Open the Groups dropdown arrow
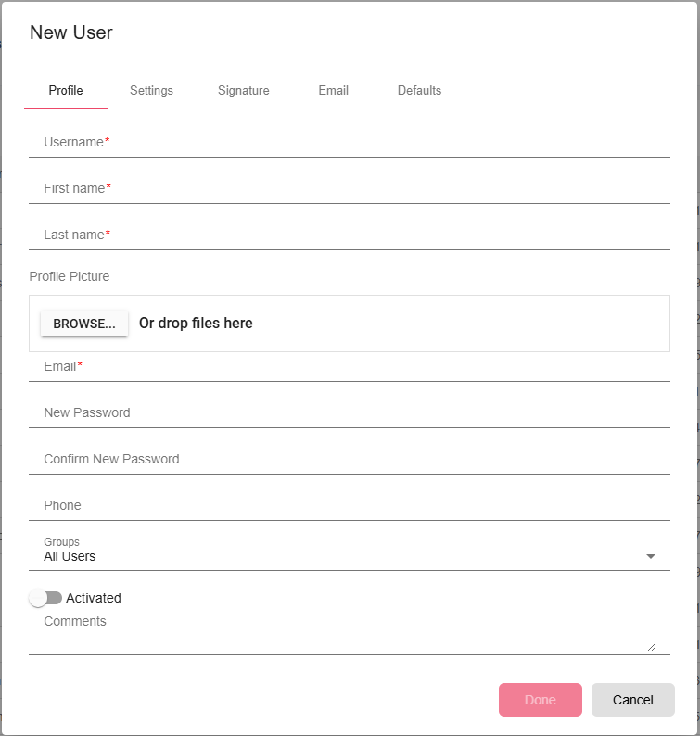The height and width of the screenshot is (736, 700). point(650,556)
